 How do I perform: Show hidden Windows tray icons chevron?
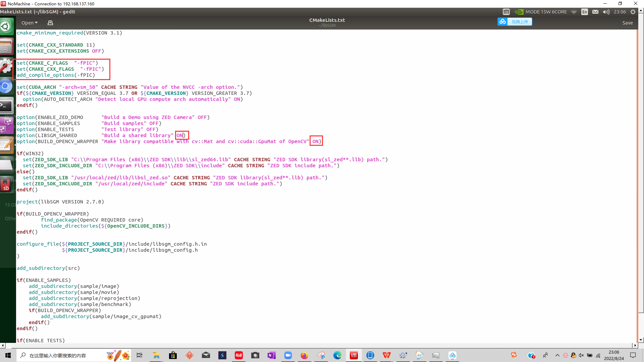tap(557, 355)
